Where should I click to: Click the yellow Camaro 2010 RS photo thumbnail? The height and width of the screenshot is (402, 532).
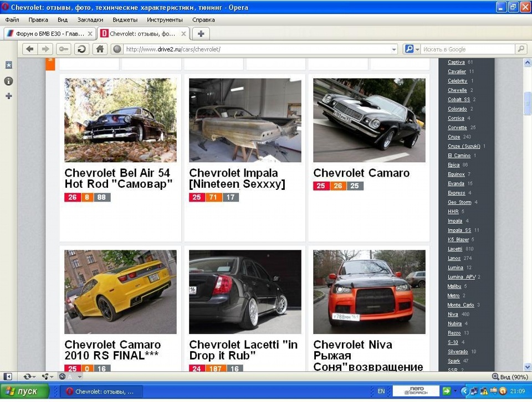(x=120, y=292)
